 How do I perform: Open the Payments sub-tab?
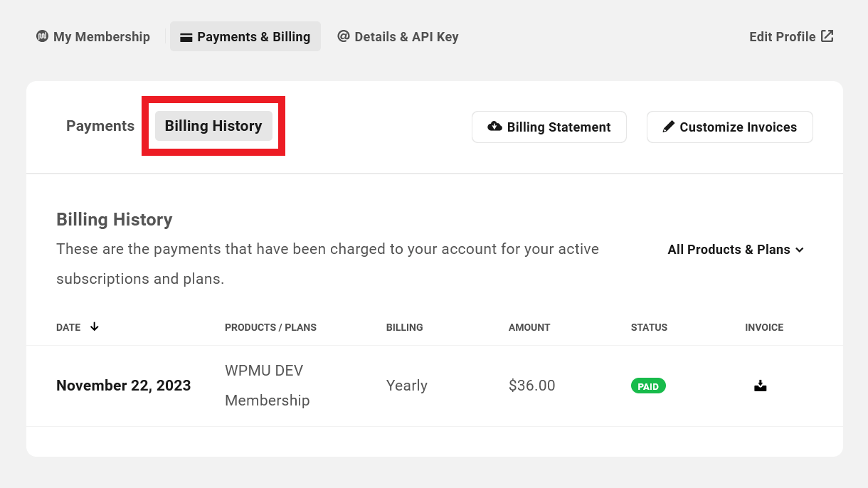click(x=100, y=126)
